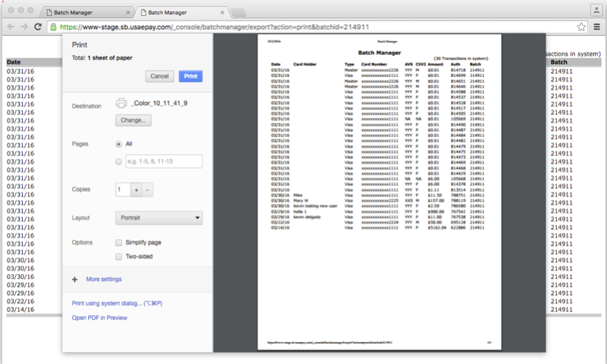Click the Copies number field

123,190
